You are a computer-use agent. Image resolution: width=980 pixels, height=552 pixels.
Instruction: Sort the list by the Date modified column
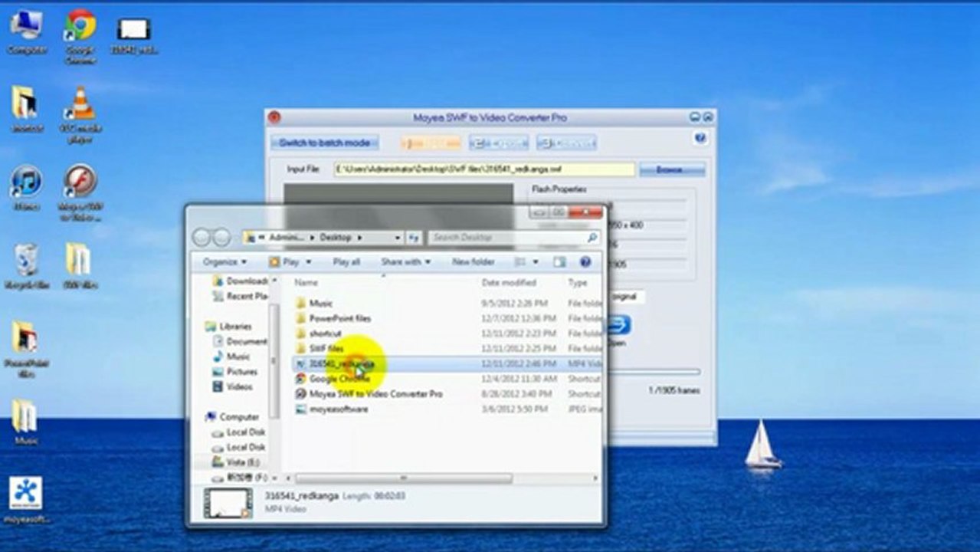tap(509, 283)
